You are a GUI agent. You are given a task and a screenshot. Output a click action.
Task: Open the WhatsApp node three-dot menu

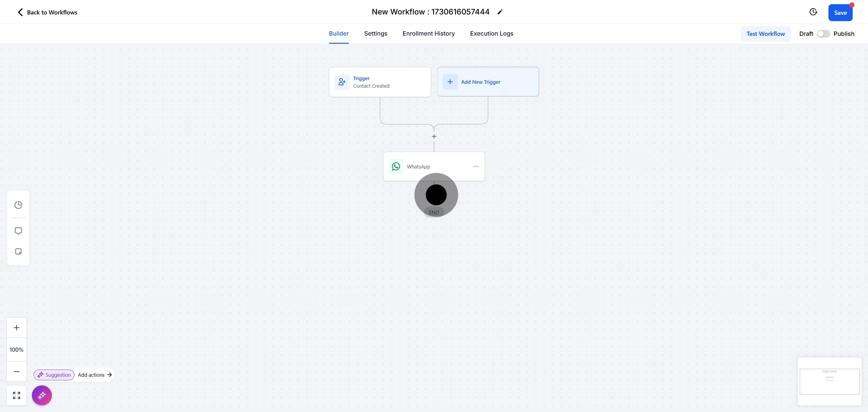pos(476,166)
